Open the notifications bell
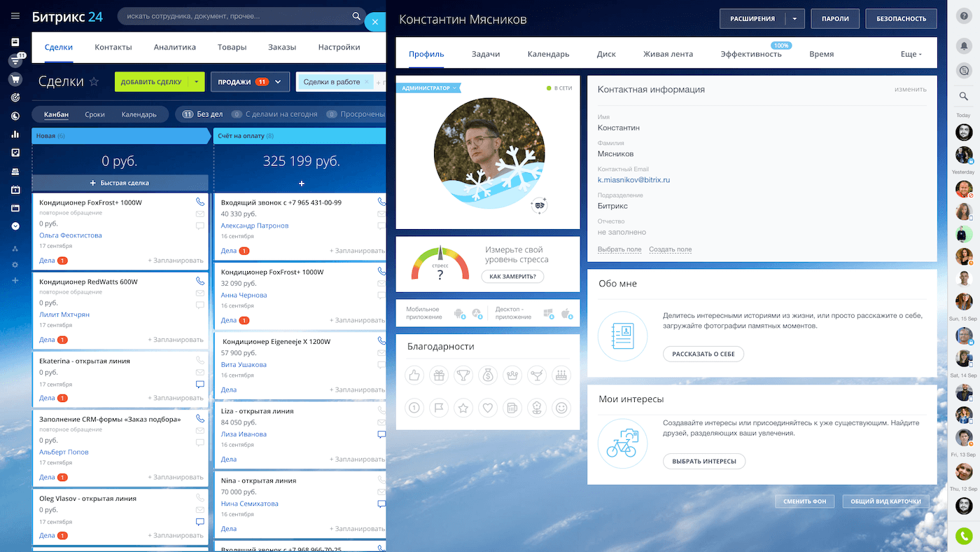 963,46
